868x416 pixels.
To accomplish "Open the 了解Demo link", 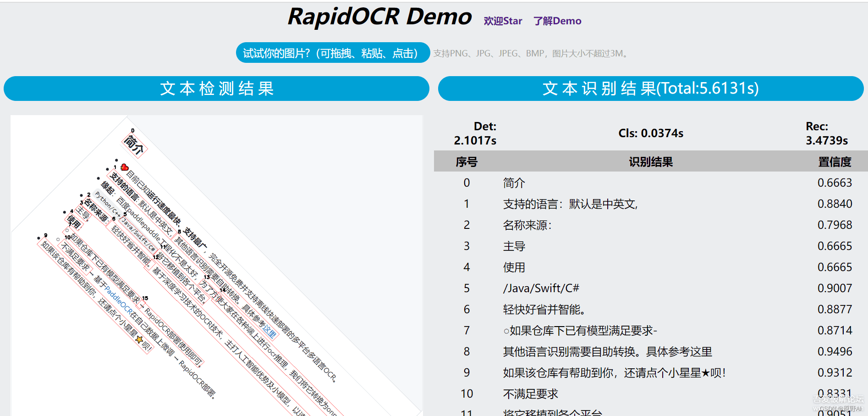I will pos(557,21).
